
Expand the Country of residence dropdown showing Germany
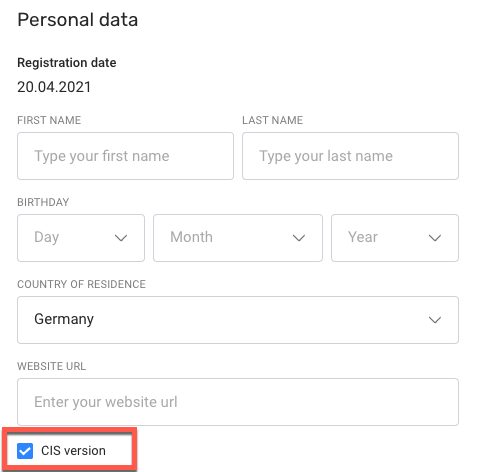tap(238, 320)
